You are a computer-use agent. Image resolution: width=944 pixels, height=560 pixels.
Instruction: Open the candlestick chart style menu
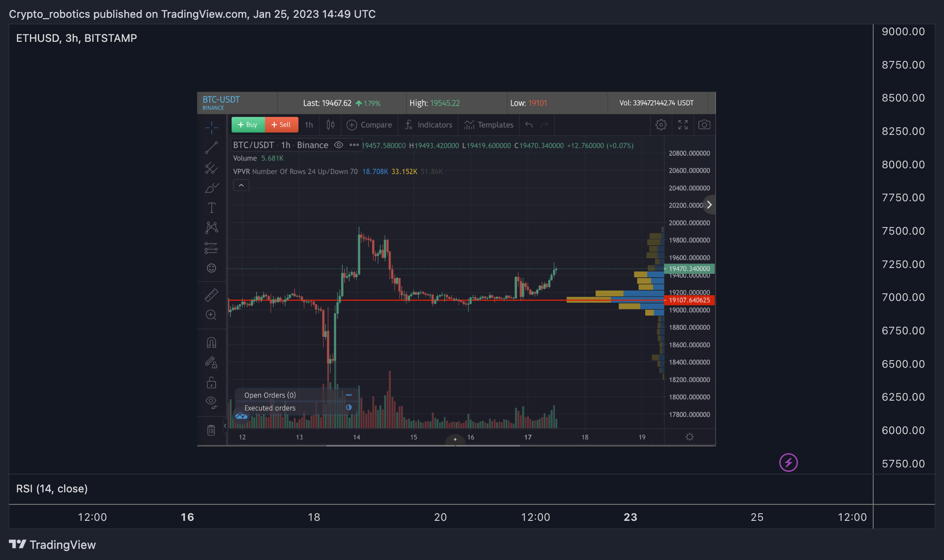tap(330, 125)
